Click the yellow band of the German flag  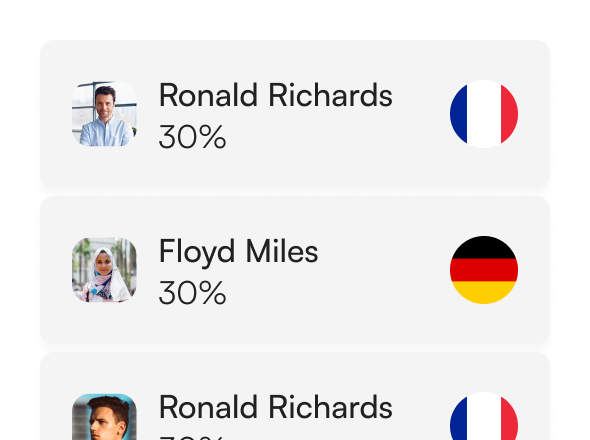[484, 291]
